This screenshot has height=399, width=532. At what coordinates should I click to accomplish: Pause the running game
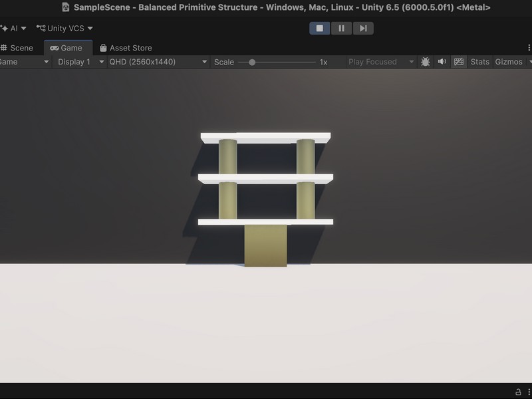click(x=341, y=28)
